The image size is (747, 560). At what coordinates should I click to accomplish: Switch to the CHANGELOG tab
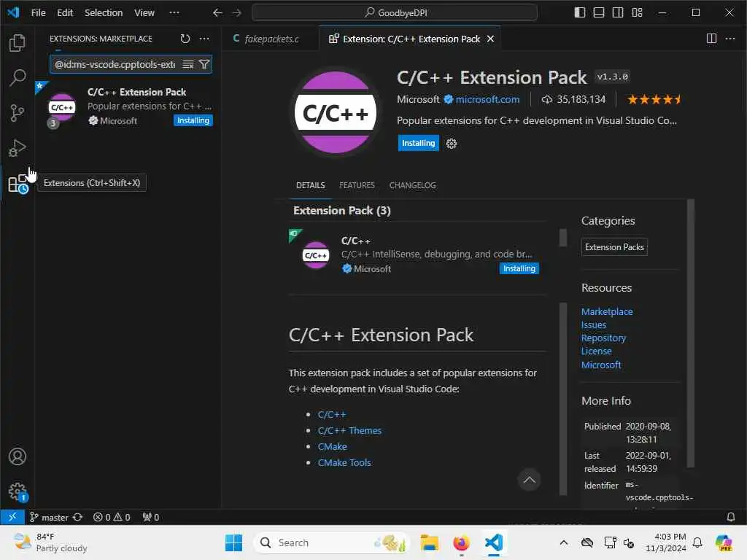(413, 185)
